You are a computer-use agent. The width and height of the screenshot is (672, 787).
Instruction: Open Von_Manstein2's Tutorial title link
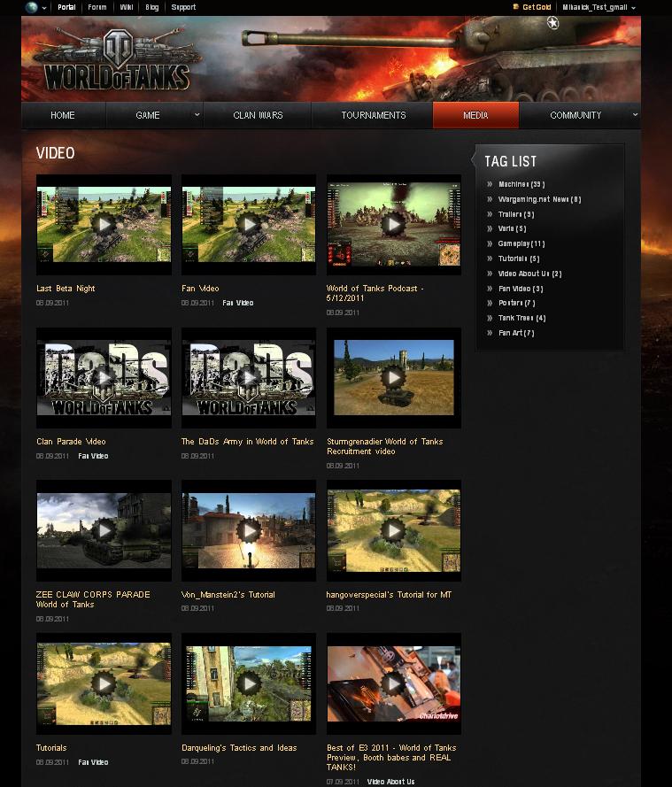[228, 594]
